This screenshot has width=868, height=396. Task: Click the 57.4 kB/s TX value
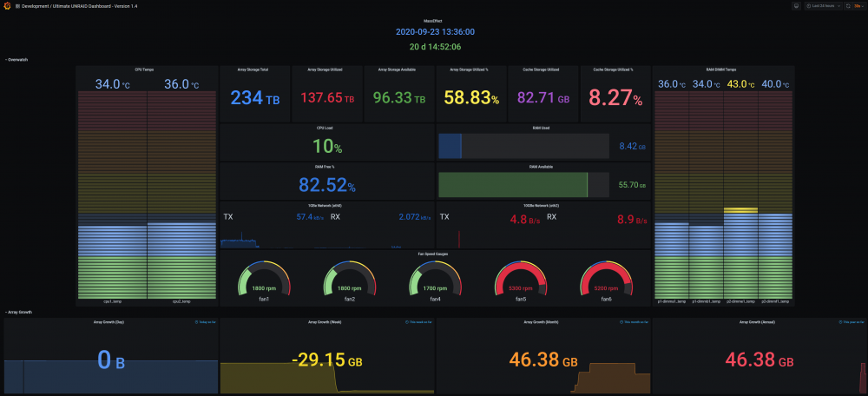[311, 216]
